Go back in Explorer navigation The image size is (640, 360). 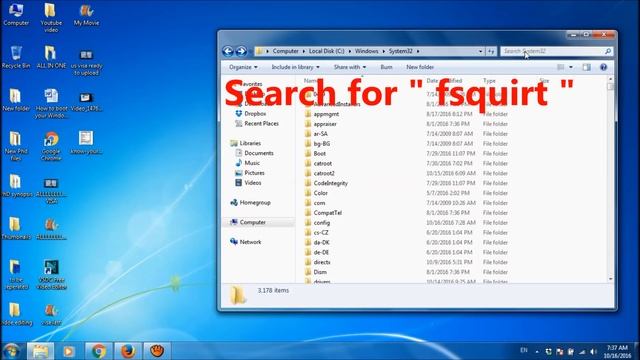[228, 51]
